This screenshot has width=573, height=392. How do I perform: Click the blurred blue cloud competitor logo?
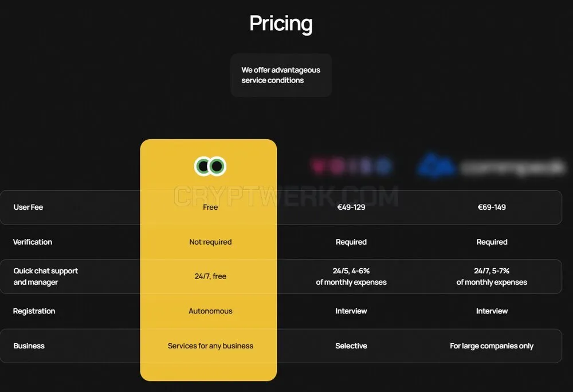(x=492, y=166)
